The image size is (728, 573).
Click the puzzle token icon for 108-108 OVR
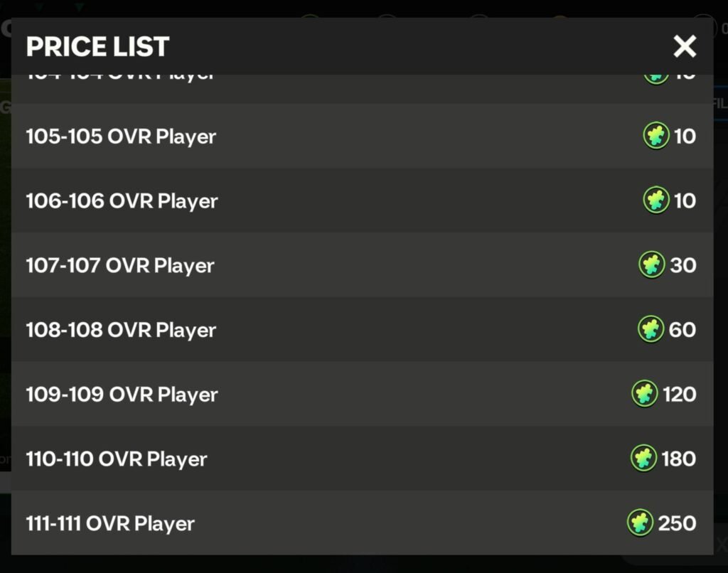click(x=651, y=330)
